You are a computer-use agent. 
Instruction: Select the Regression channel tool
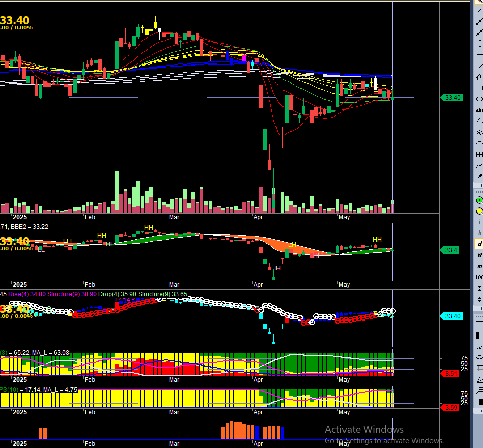point(479,77)
